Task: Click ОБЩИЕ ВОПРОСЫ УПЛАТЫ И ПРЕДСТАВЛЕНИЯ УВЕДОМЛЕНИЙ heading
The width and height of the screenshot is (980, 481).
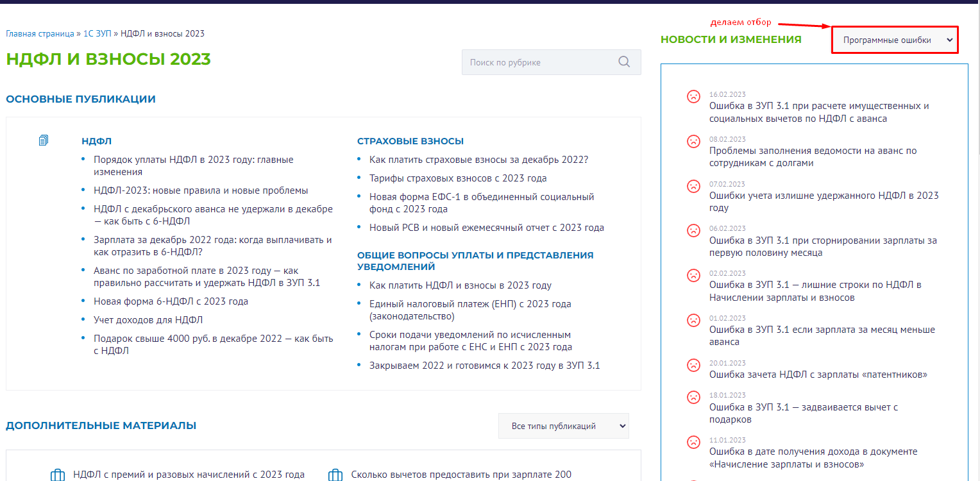Action: [475, 261]
